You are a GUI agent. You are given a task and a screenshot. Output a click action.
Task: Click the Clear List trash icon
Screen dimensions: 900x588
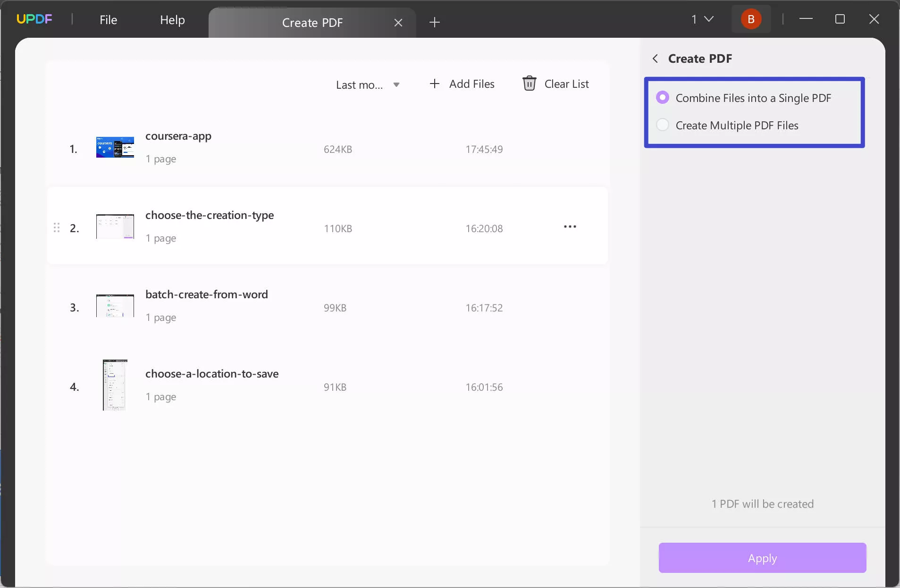tap(529, 84)
